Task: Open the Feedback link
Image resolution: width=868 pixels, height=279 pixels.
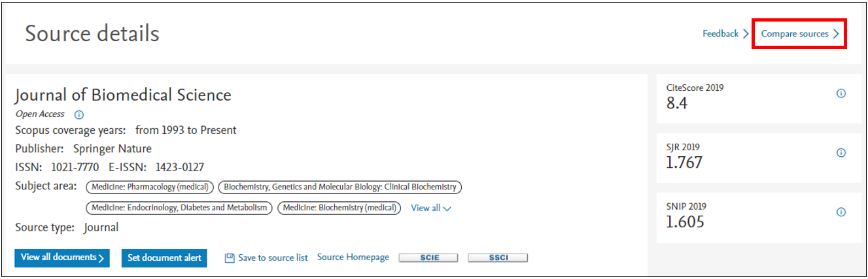Action: point(721,33)
